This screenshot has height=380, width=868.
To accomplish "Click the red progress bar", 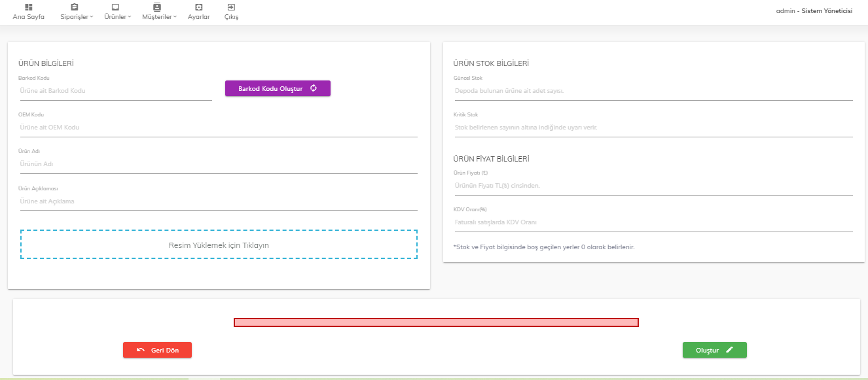I will point(436,322).
